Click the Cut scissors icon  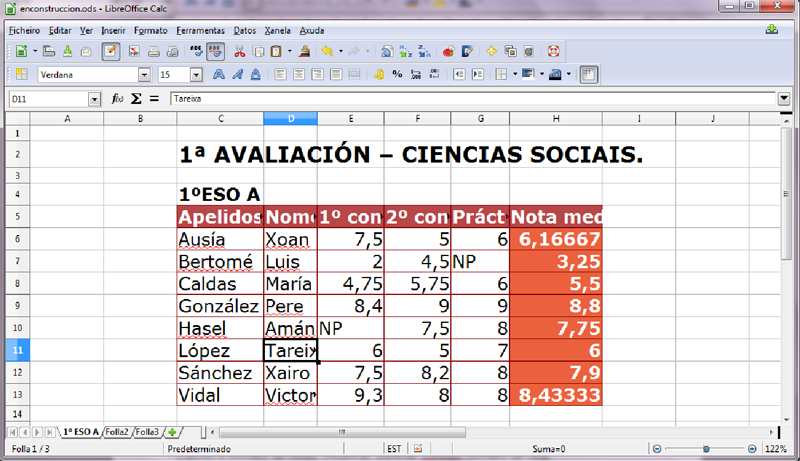pos(239,51)
